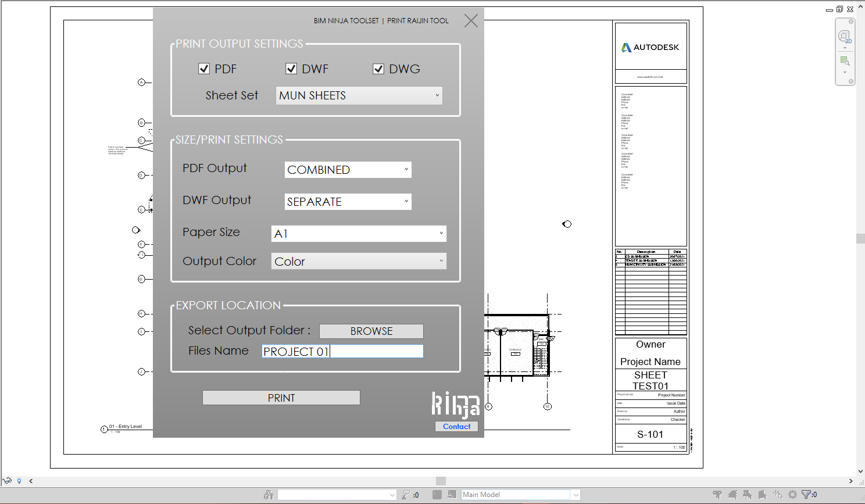Viewport: 865px width, 504px height.
Task: Toggle Drag Elements on Selection icon
Action: [x=778, y=495]
